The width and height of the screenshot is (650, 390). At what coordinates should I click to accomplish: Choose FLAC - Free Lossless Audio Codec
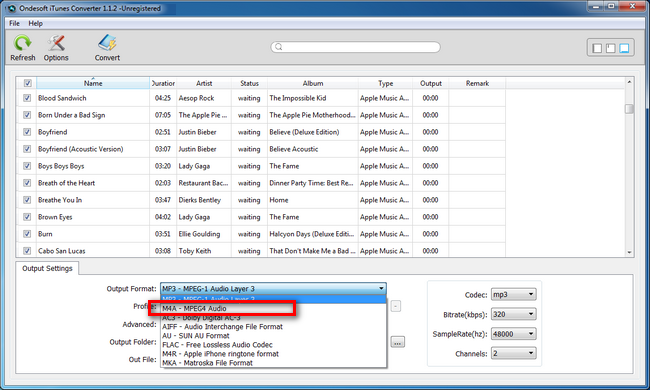[x=274, y=345]
